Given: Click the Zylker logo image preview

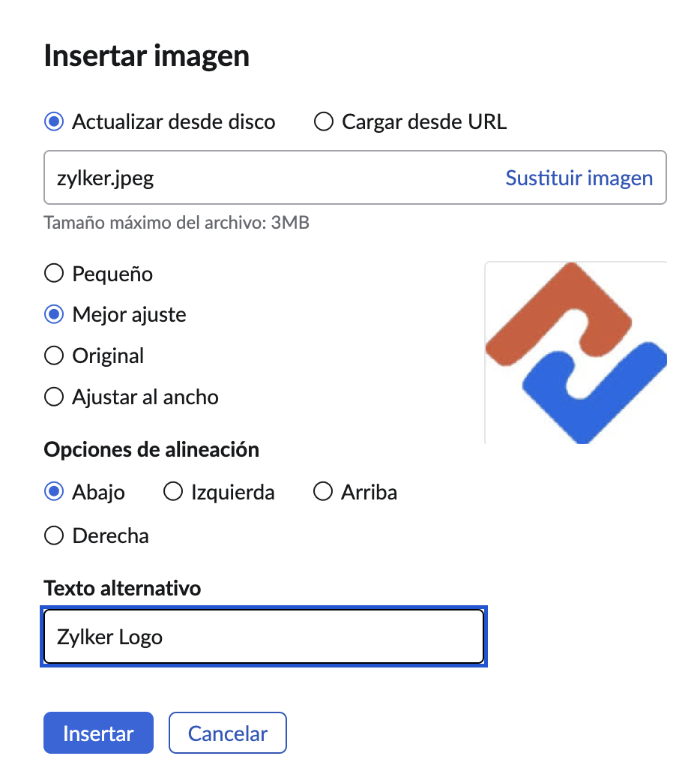Looking at the screenshot, I should coord(576,352).
